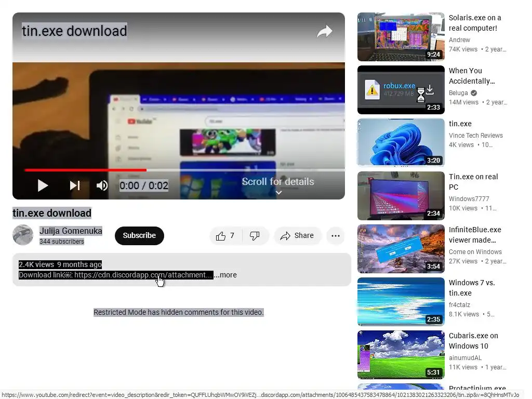Click the 2.4K views 9 months ago text

(x=60, y=264)
